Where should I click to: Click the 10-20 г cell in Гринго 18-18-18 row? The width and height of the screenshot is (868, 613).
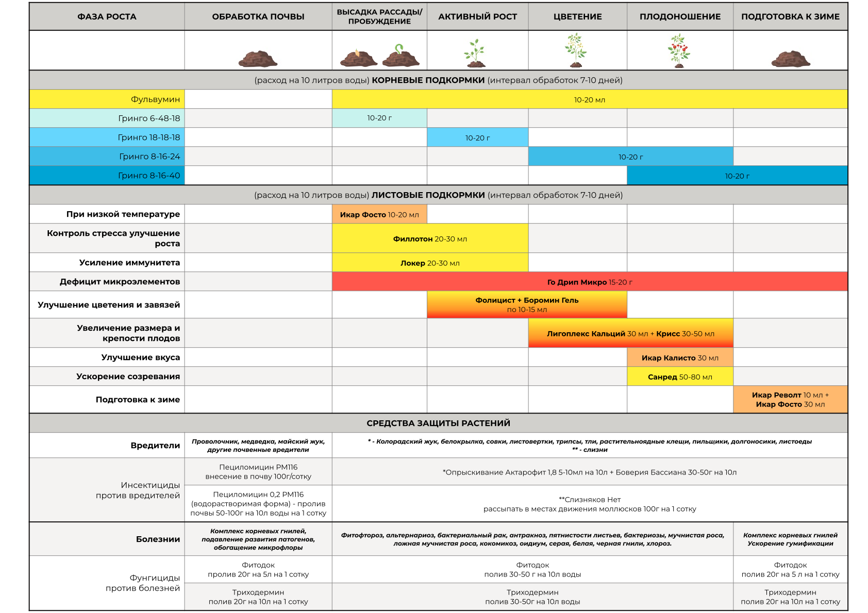pyautogui.click(x=478, y=137)
